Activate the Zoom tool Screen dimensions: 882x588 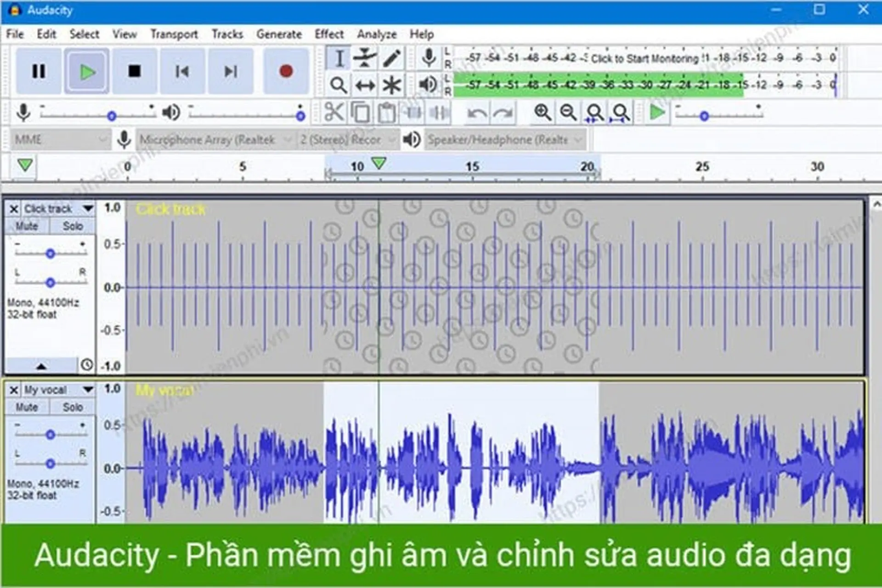(339, 84)
